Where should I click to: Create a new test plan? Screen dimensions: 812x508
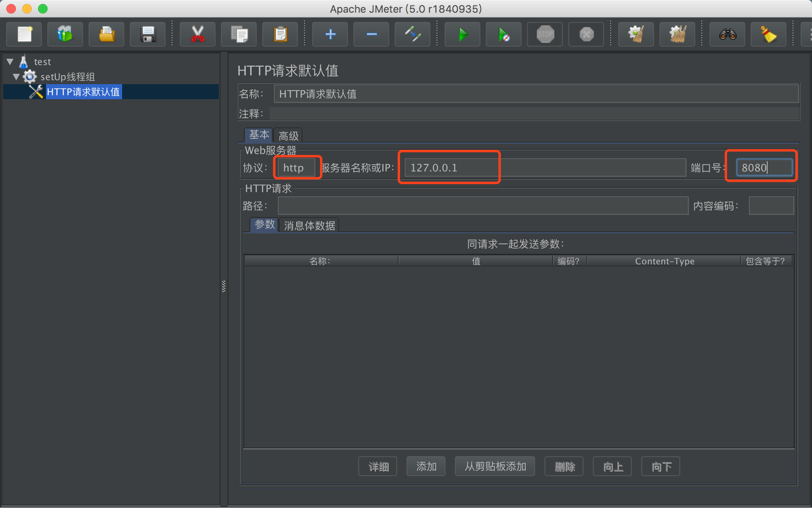coord(25,34)
